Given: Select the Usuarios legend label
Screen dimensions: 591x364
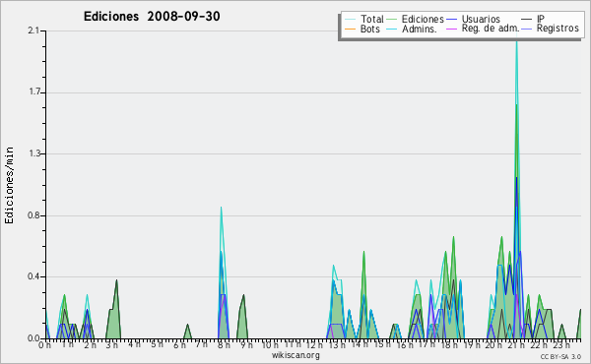Looking at the screenshot, I should click(481, 19).
